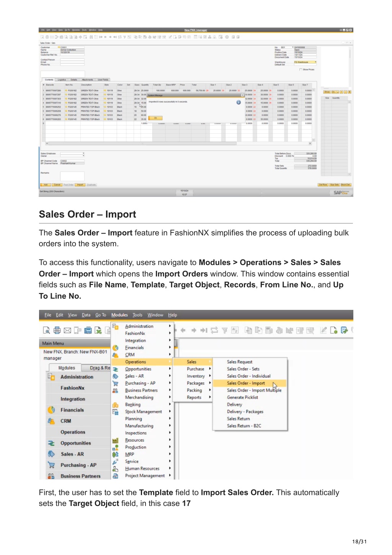Click the Export to Excel icon in the lower toolbar
The height and width of the screenshot is (555, 392).
click(x=98, y=330)
